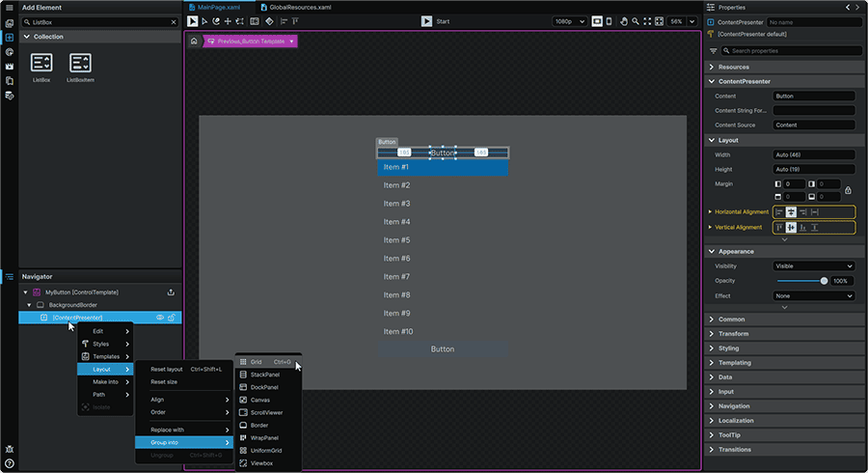The width and height of the screenshot is (868, 473).
Task: Activate the Zoom magnifier tool
Action: (x=636, y=21)
